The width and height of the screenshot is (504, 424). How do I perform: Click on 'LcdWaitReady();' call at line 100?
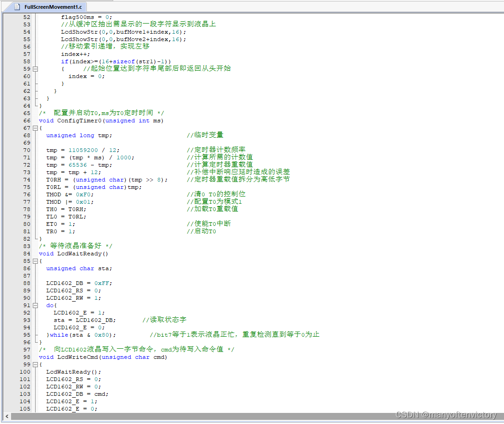(73, 372)
